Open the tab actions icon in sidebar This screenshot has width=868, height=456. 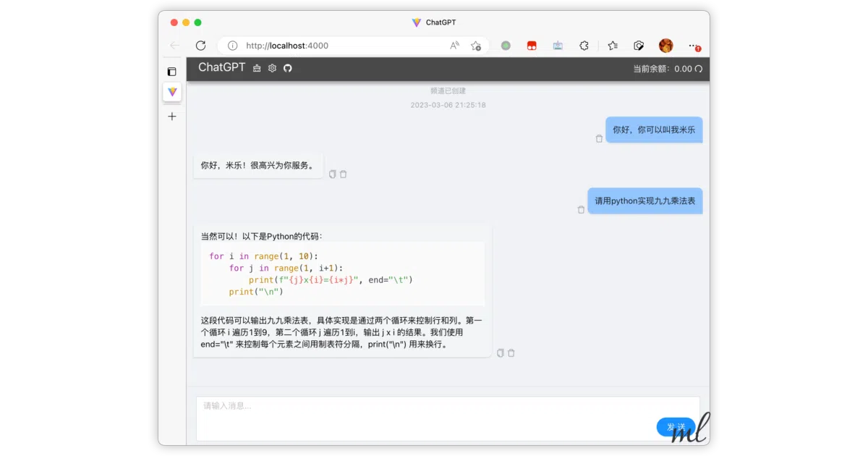point(171,72)
